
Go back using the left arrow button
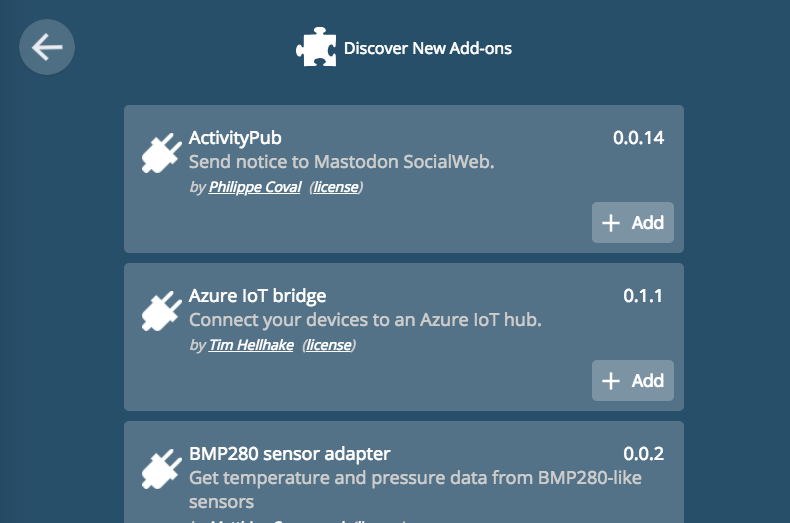click(47, 47)
